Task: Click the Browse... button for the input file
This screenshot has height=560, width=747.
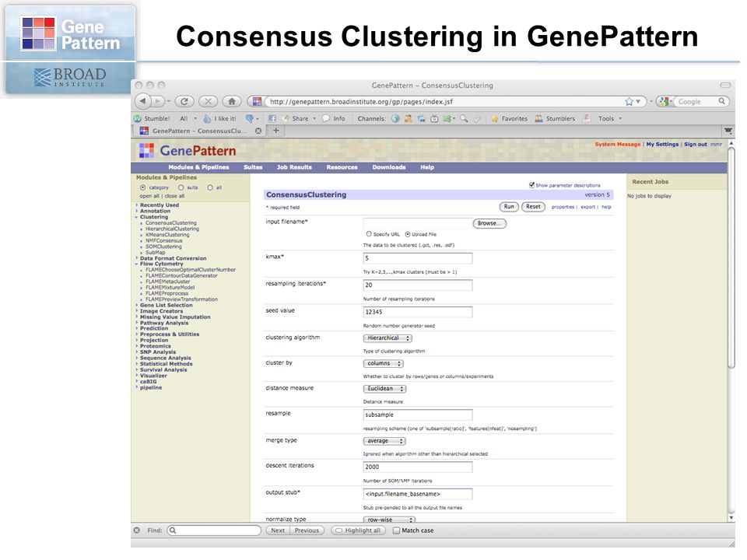Action: 489,223
